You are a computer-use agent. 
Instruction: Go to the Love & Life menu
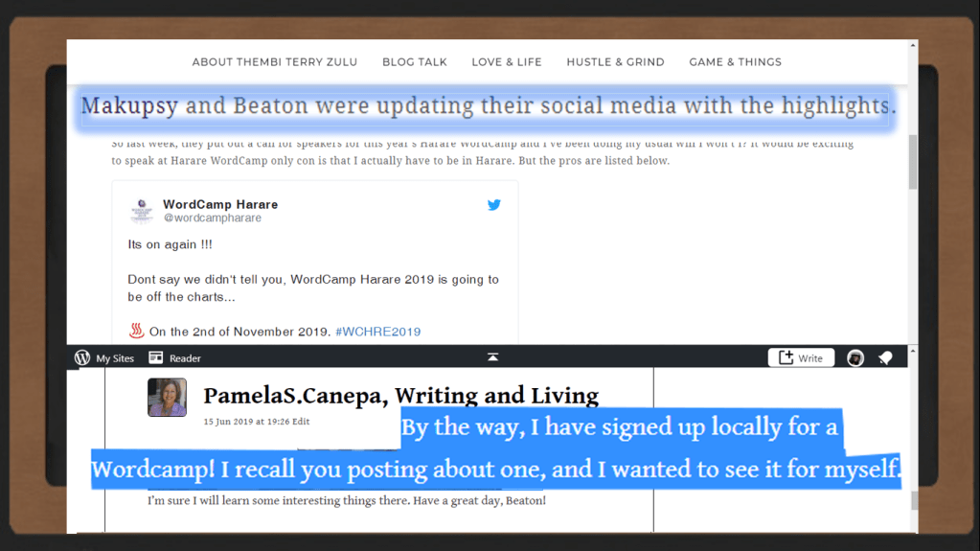pyautogui.click(x=506, y=62)
